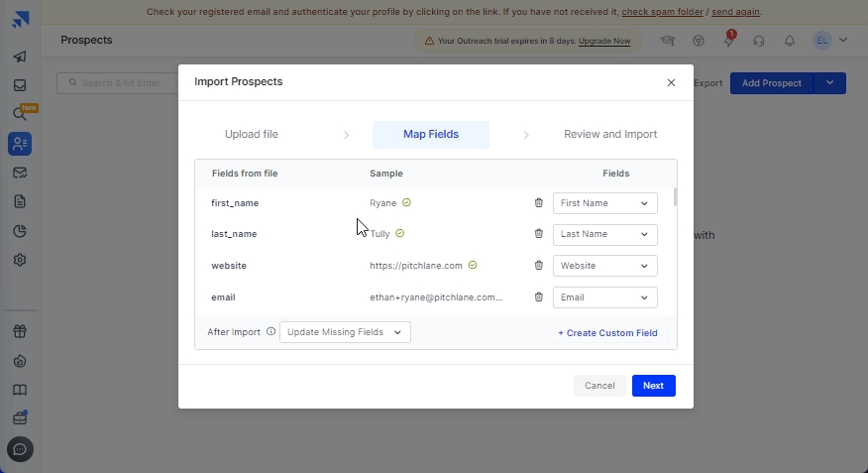This screenshot has height=473, width=868.
Task: Remove the email field mapping row
Action: 539,297
